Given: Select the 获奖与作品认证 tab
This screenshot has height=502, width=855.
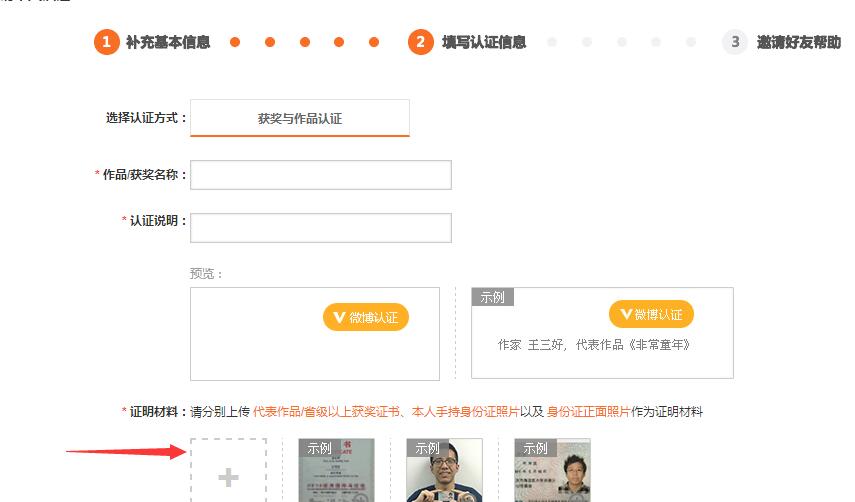Looking at the screenshot, I should coord(300,118).
